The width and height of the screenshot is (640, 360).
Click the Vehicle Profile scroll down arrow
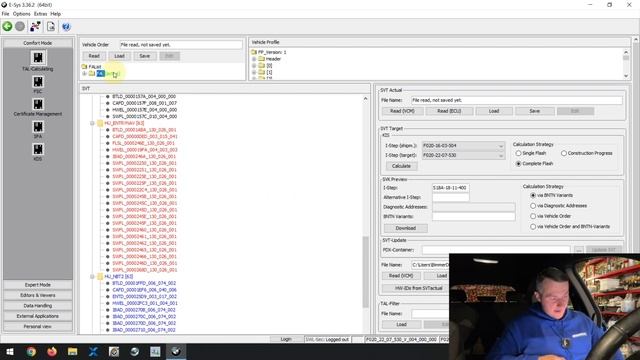pos(626,76)
